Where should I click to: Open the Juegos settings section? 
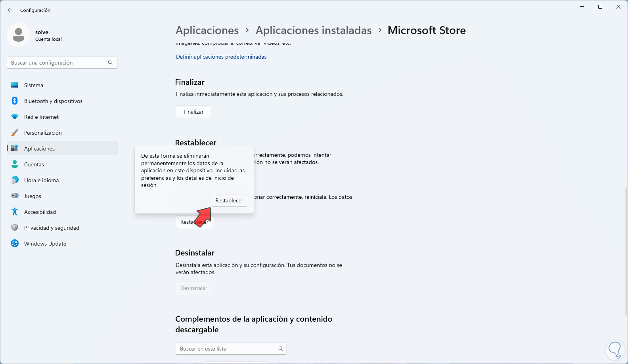click(62, 196)
